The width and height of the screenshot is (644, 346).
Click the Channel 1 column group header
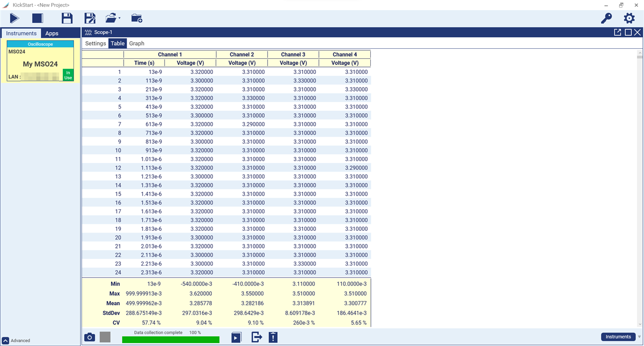point(170,54)
